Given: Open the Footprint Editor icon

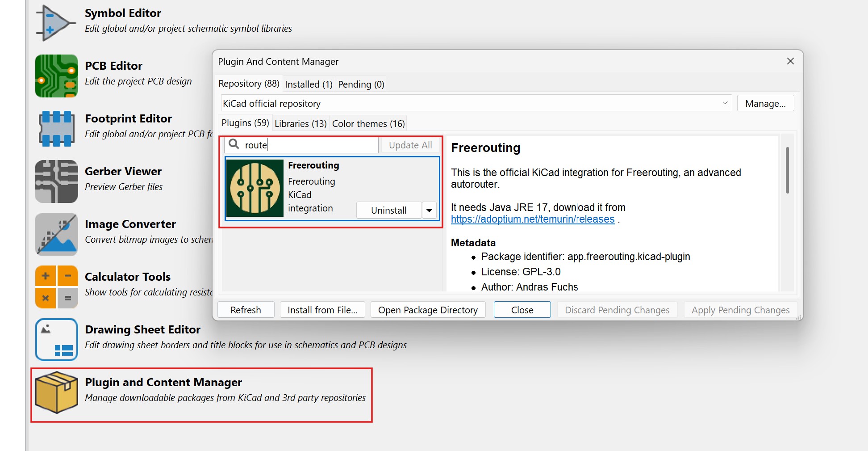Looking at the screenshot, I should coord(57,129).
